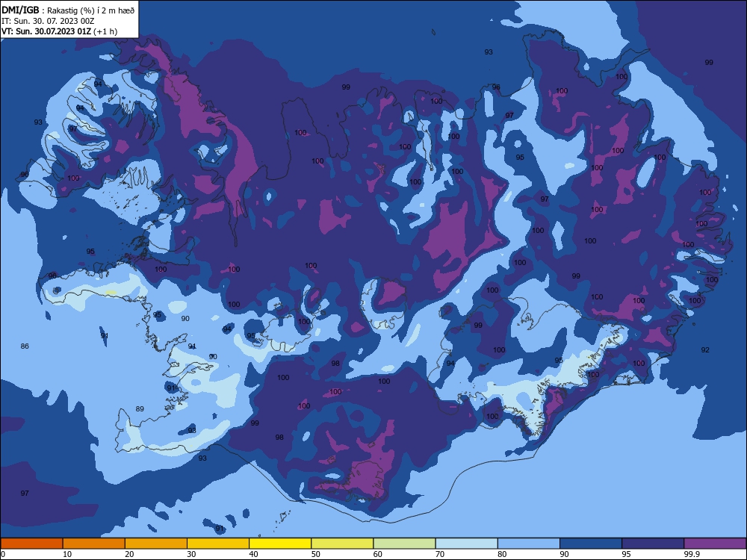
Task: Select the '70' tick label under color bar
Action: [440, 554]
